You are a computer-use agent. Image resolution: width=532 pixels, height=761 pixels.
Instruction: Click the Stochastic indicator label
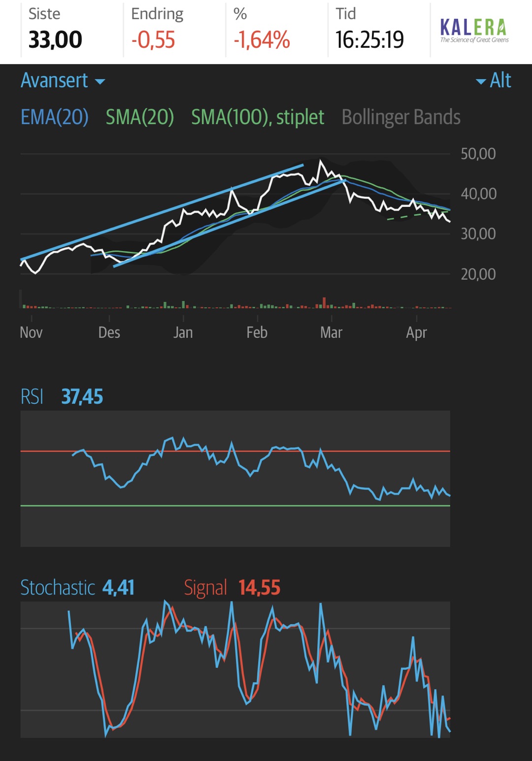[x=58, y=588]
